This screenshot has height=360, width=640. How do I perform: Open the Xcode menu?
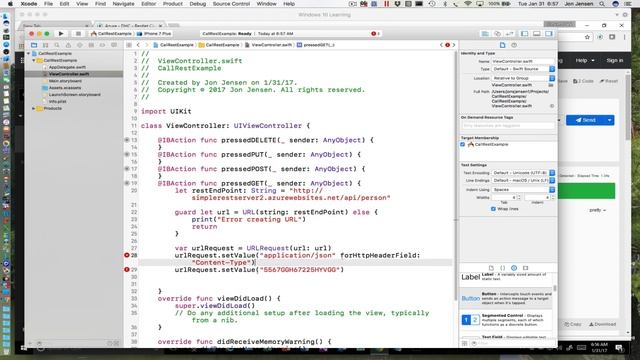(29, 4)
